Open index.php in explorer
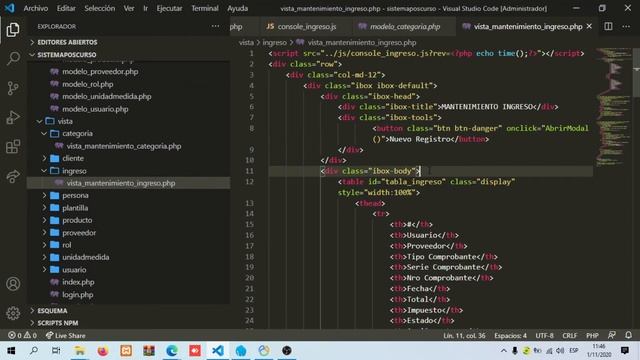 [78, 282]
